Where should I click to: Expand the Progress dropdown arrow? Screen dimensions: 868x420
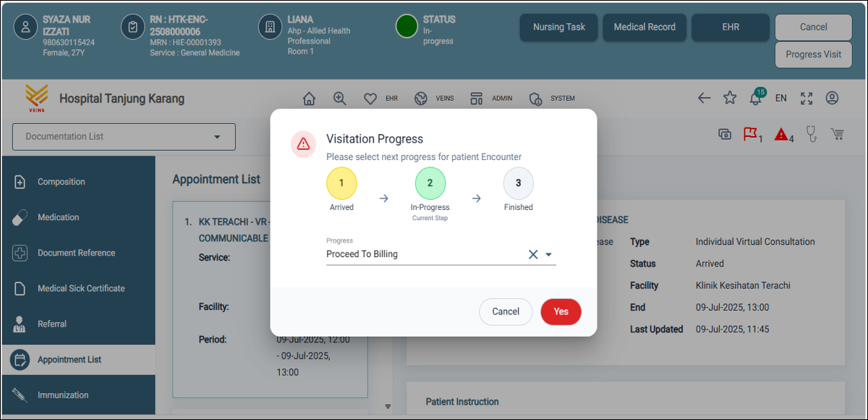click(x=548, y=254)
